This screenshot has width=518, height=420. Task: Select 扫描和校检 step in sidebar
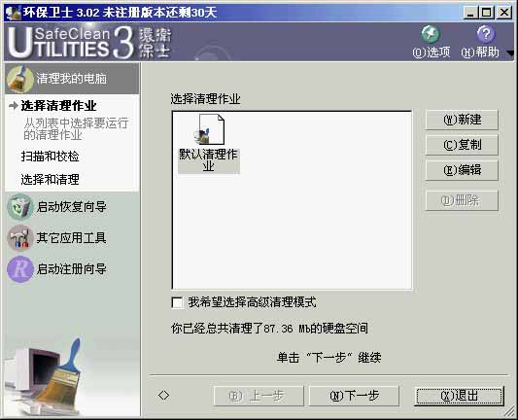(x=50, y=157)
